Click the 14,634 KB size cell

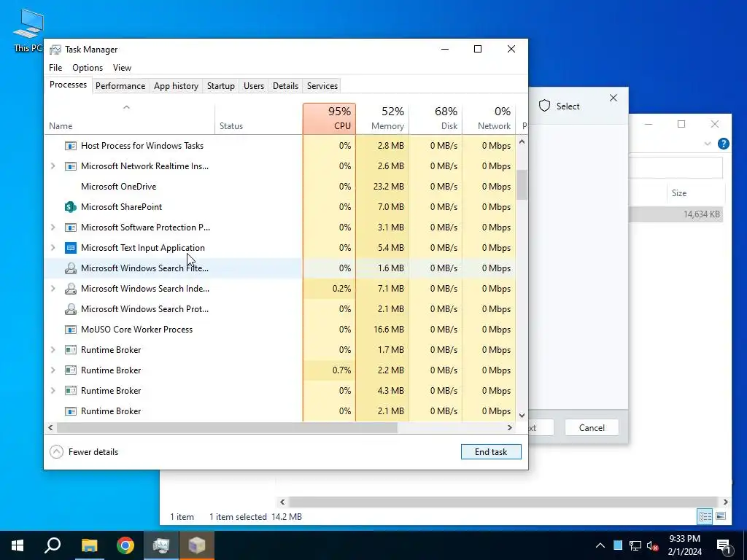(x=701, y=214)
